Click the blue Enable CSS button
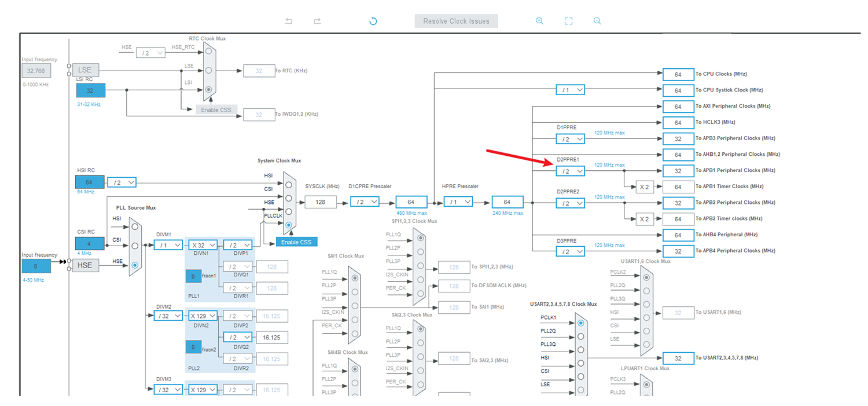 point(296,242)
